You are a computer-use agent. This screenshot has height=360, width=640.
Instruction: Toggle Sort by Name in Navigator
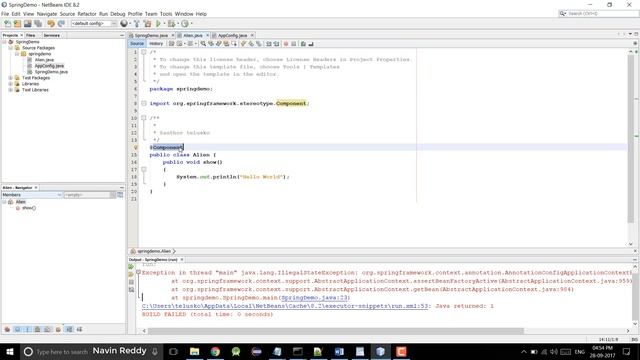[69, 329]
